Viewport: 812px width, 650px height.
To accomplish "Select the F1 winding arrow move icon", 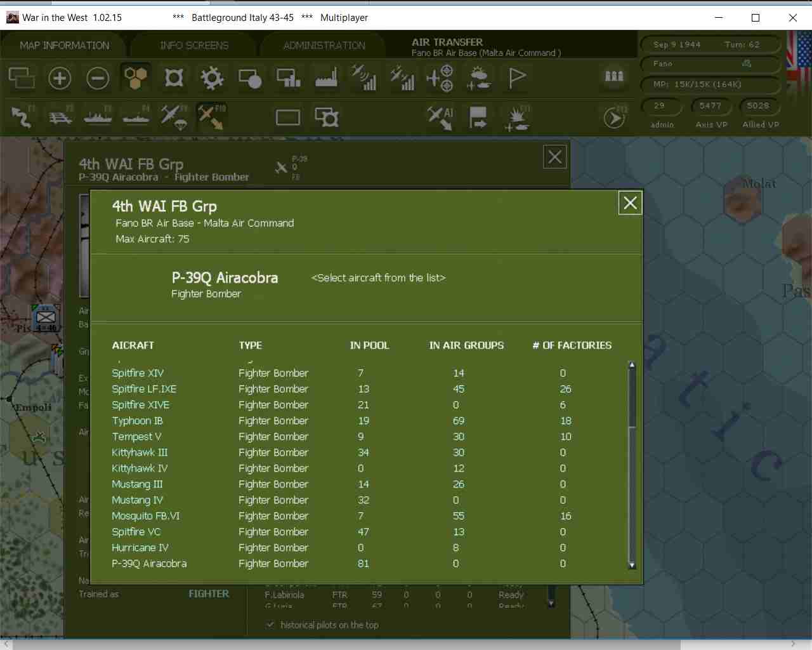I will click(x=22, y=117).
